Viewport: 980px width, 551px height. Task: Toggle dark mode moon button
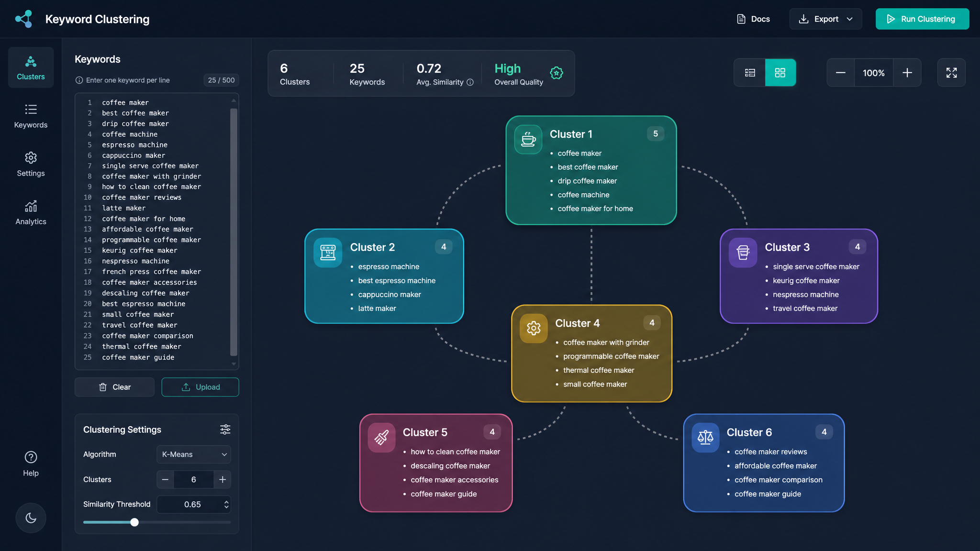tap(31, 518)
